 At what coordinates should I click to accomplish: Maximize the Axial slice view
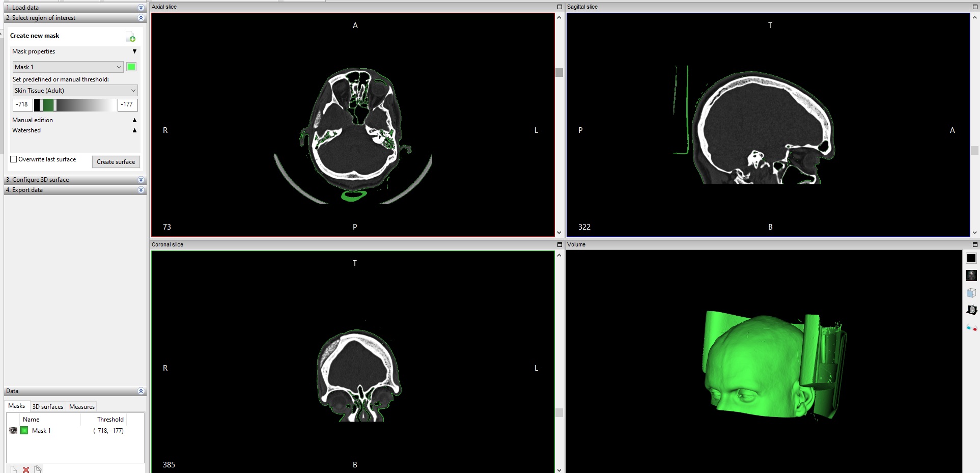pos(559,7)
